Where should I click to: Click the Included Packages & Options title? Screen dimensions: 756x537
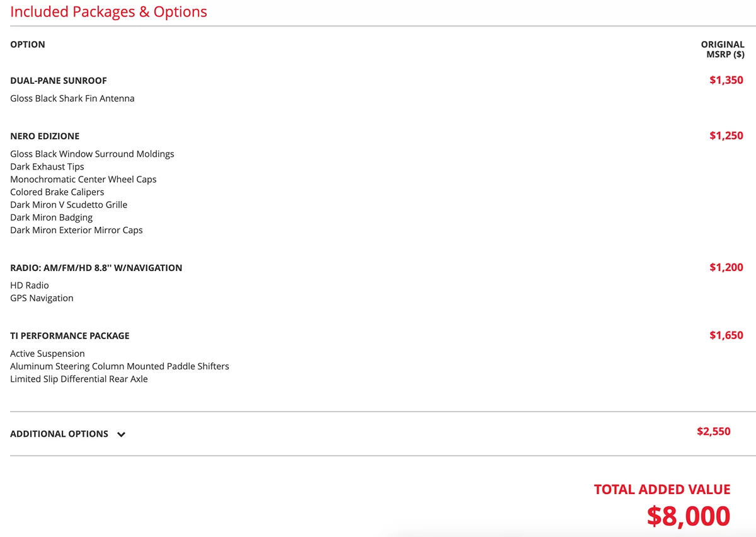pyautogui.click(x=108, y=11)
